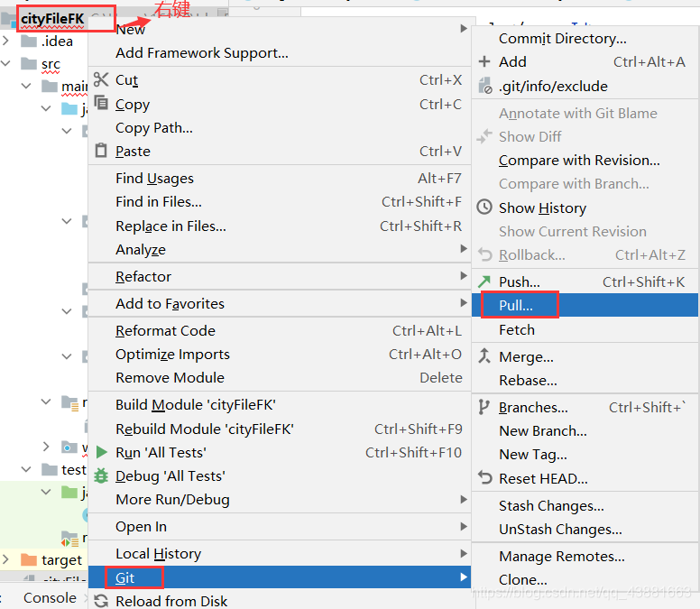Select UnStash Changes in Git submenu

[585, 530]
